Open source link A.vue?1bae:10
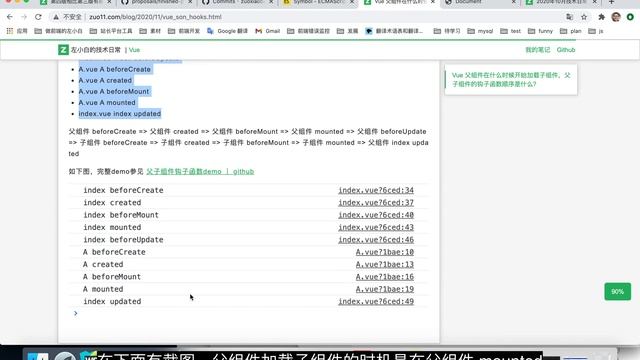Viewport: 640px width, 360px height. (x=384, y=252)
